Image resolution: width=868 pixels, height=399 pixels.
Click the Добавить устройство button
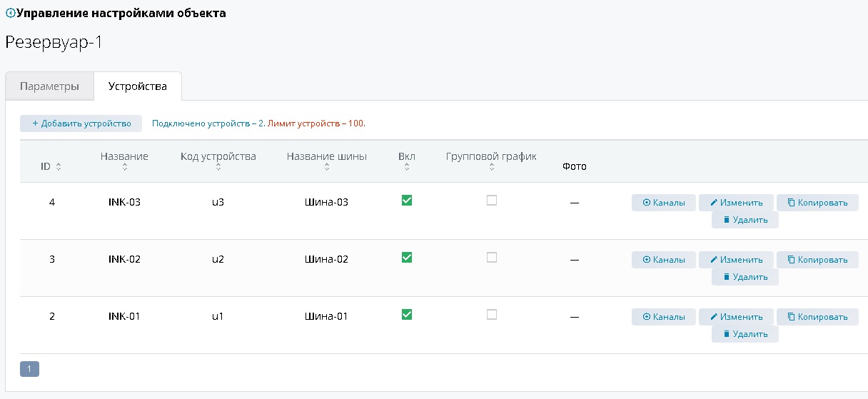click(x=81, y=123)
